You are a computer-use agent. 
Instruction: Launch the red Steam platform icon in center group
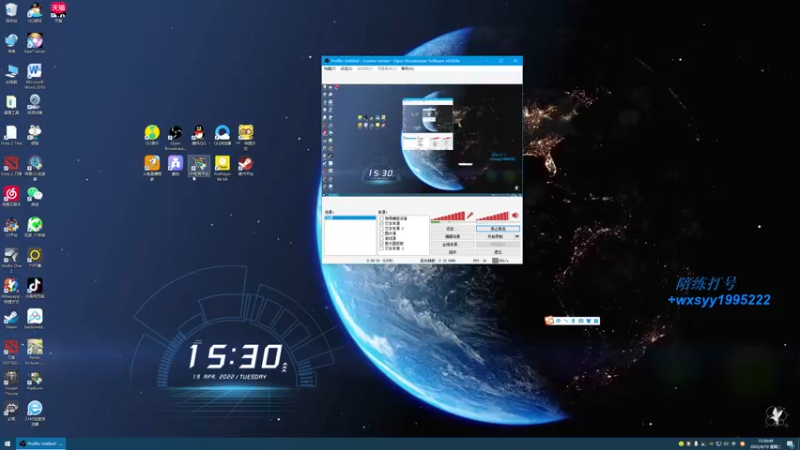(x=245, y=165)
